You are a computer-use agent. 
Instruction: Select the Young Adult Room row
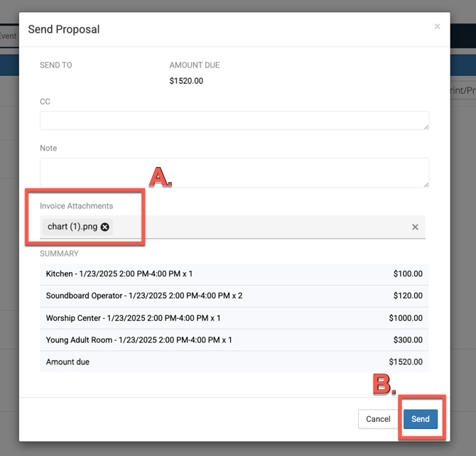coord(234,340)
